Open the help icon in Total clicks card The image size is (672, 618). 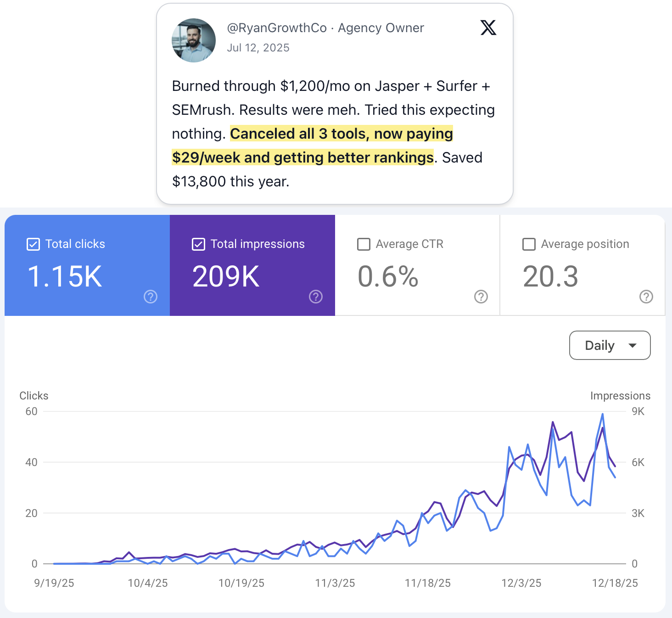point(151,297)
